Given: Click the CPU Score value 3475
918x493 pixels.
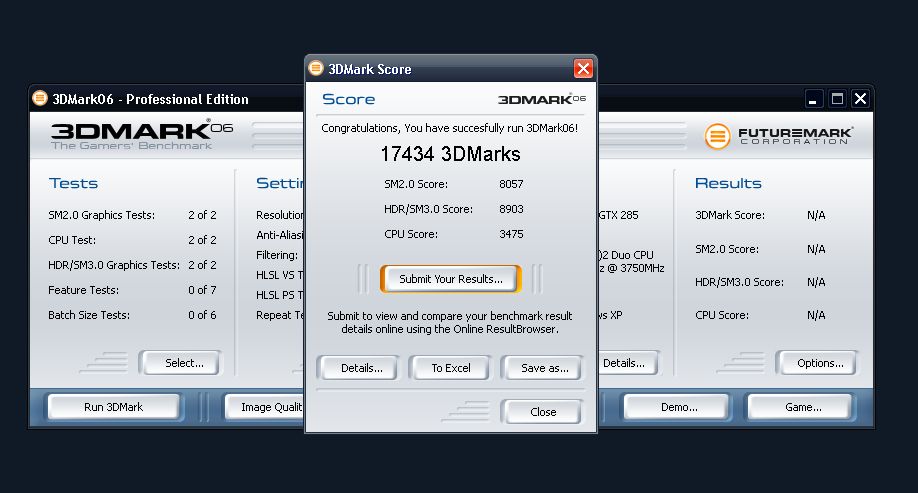Looking at the screenshot, I should [511, 234].
